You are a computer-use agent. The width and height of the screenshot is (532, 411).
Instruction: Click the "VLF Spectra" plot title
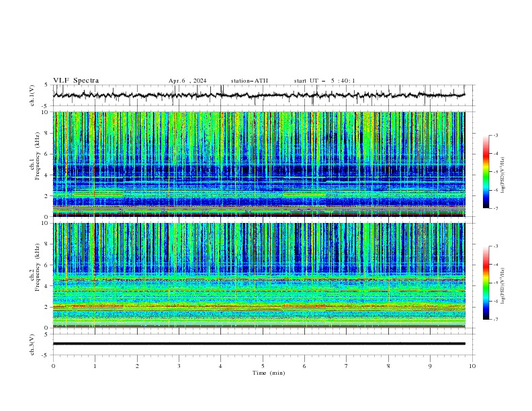[76, 81]
